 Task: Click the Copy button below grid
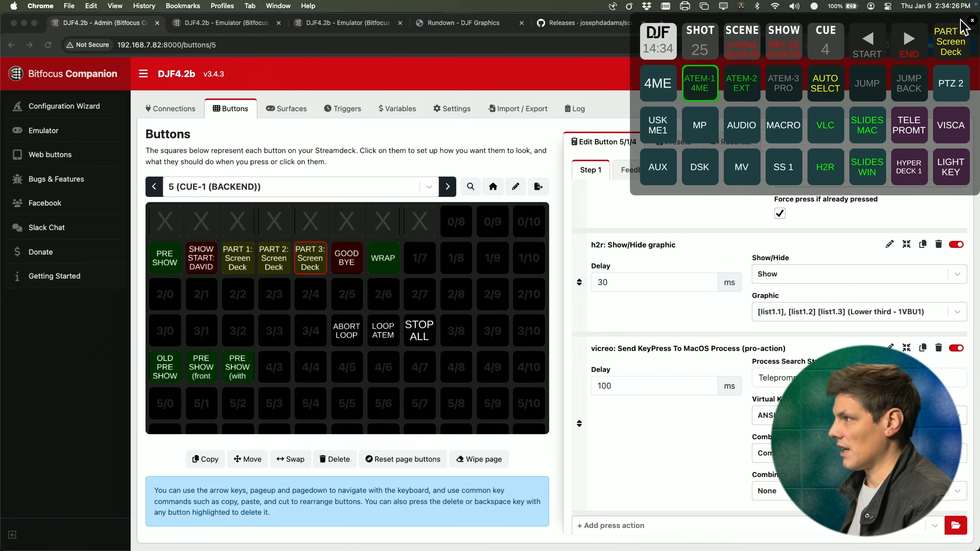[x=205, y=459]
